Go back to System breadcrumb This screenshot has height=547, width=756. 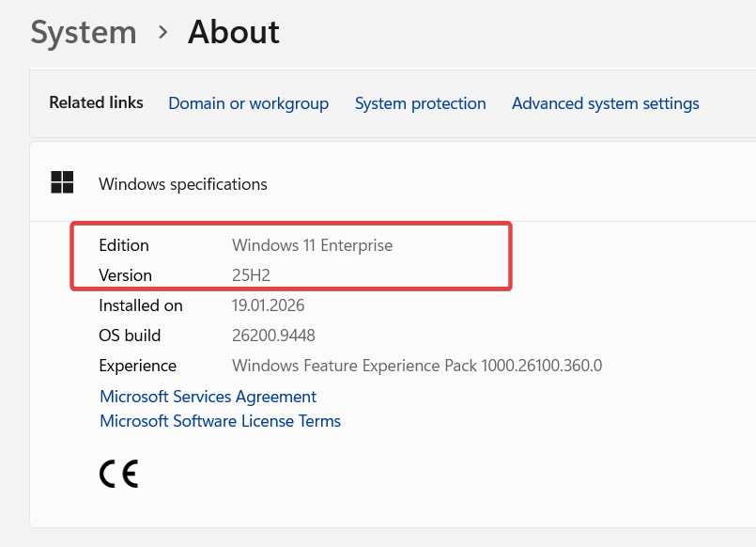pyautogui.click(x=84, y=32)
